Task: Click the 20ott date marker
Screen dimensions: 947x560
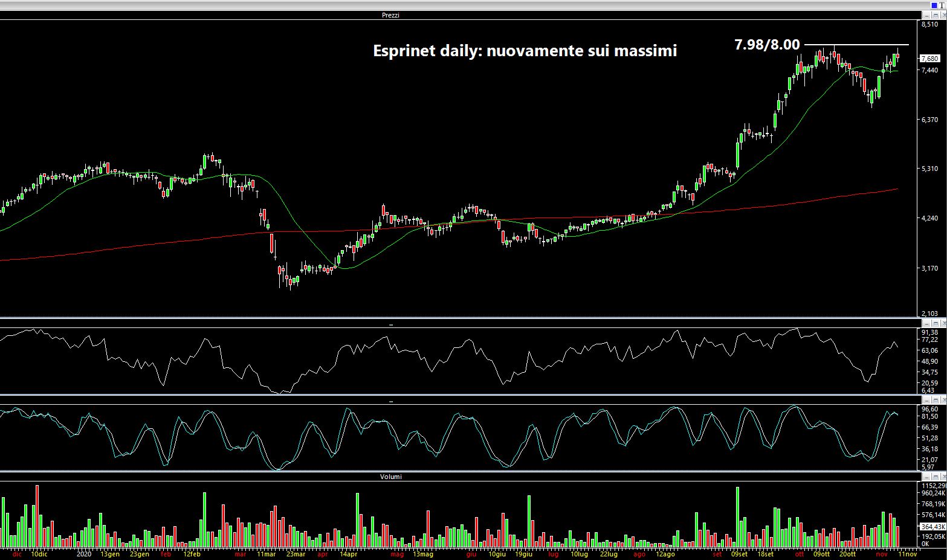Action: 847,553
